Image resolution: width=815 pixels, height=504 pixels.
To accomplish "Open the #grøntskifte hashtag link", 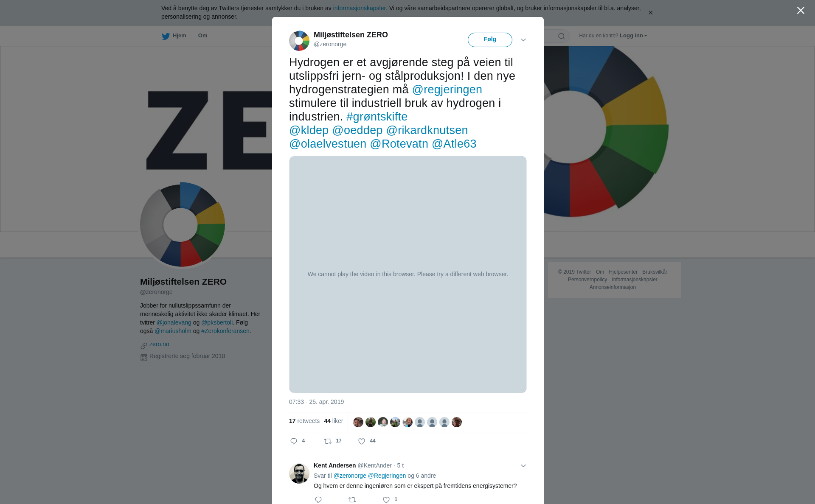I will [x=377, y=117].
